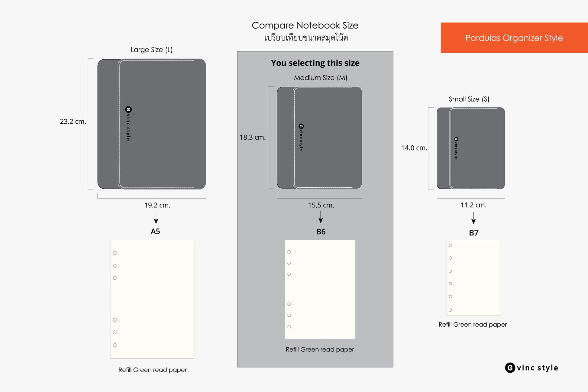Click the G logo on the medium notebook

point(301,126)
